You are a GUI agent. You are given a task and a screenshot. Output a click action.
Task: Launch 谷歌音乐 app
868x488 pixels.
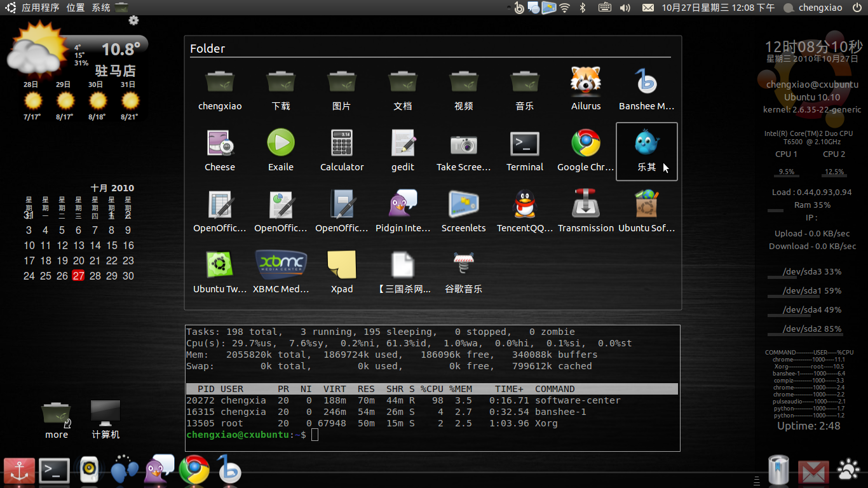point(464,273)
